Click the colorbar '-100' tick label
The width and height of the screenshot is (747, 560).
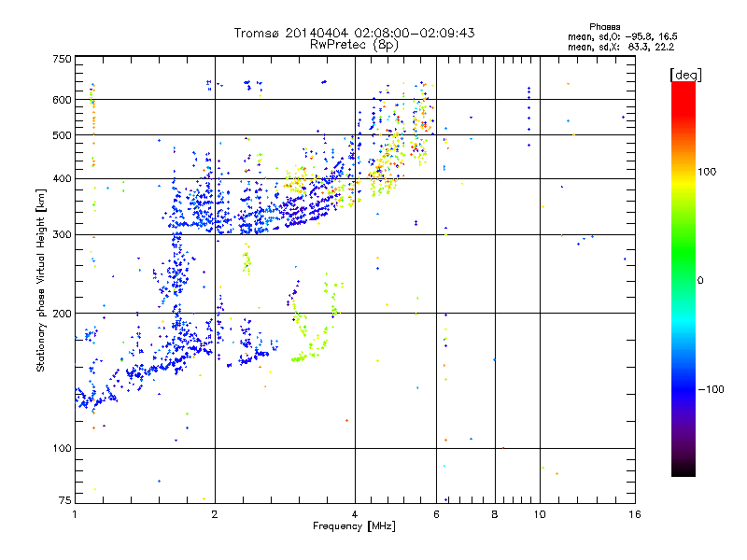[x=712, y=389]
